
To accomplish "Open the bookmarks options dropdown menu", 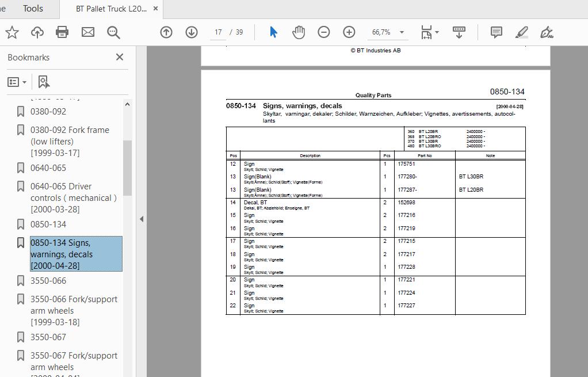I will click(x=17, y=82).
